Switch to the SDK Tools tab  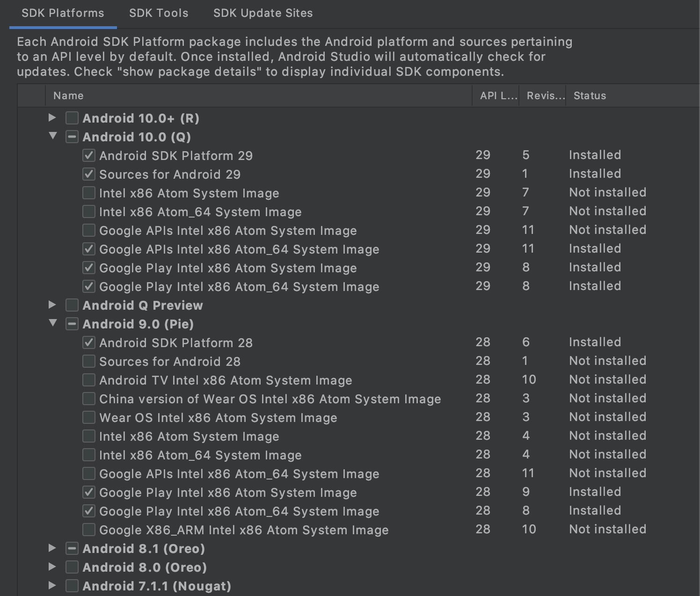pyautogui.click(x=159, y=13)
